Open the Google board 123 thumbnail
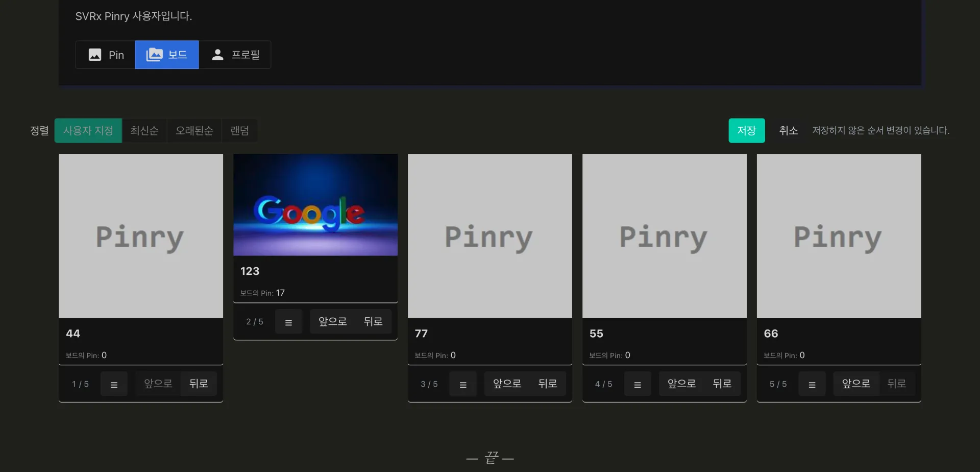The image size is (980, 472). (x=315, y=205)
